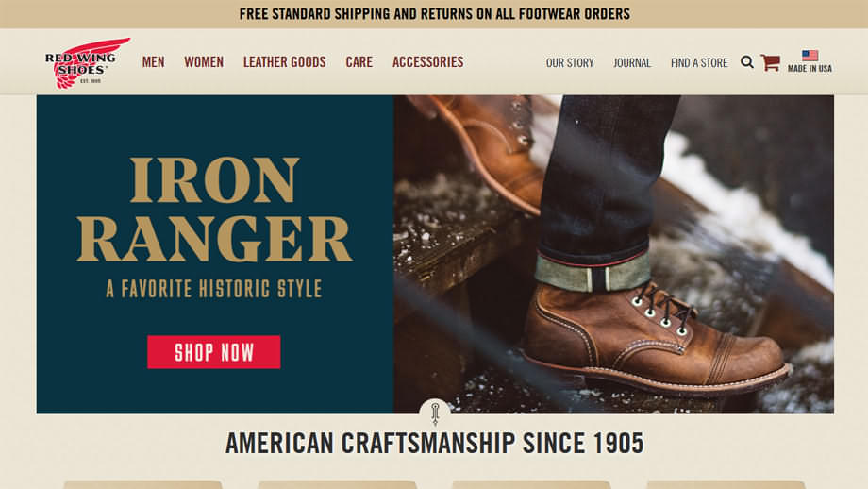Viewport: 868px width, 489px height.
Task: Open the shopping cart icon
Action: [770, 62]
